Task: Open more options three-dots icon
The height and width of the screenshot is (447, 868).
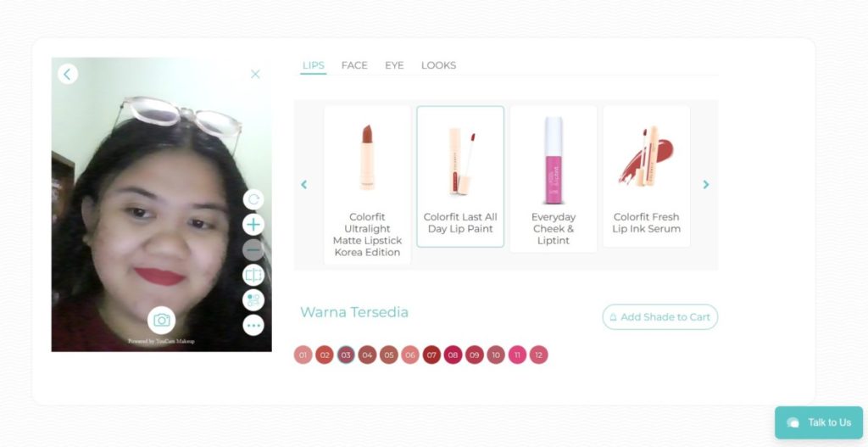Action: [x=253, y=325]
